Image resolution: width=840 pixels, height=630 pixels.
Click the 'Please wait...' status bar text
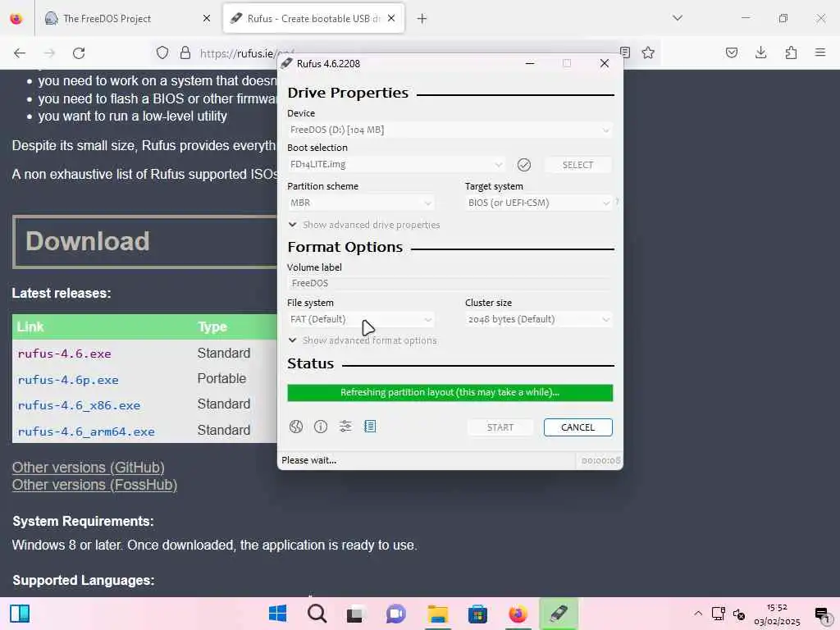[309, 460]
